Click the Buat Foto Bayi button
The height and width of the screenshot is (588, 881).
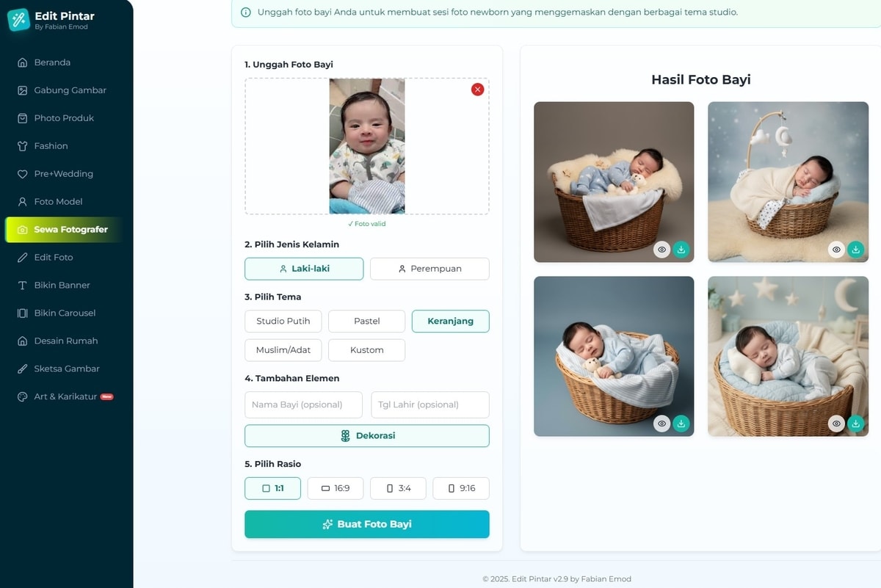[367, 524]
